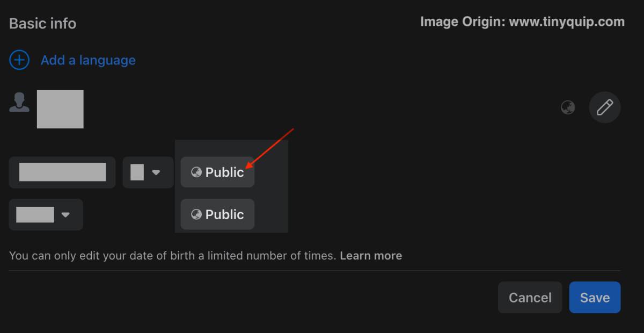This screenshot has width=644, height=333.
Task: Open the lower Public audience selector
Action: point(217,214)
